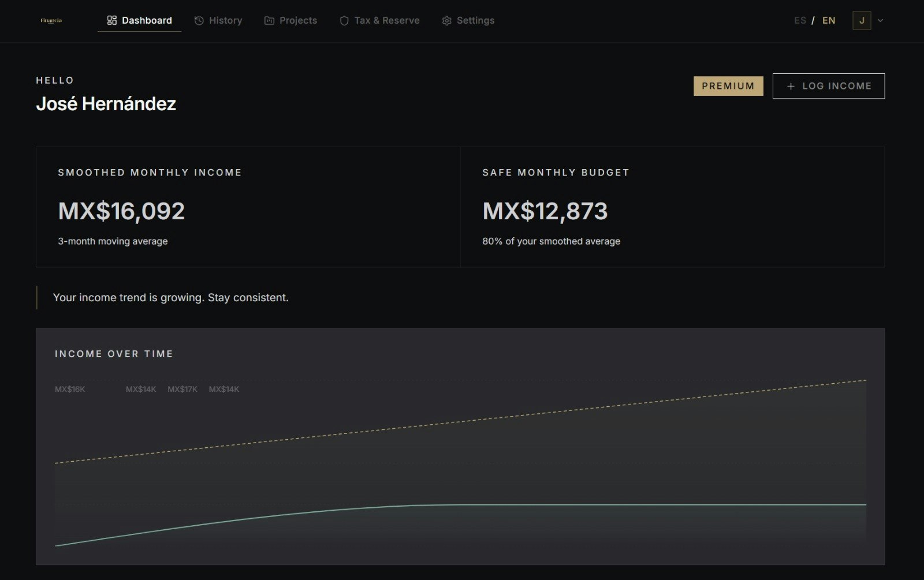The height and width of the screenshot is (580, 924).
Task: Click the MX$14K label right of MX$17K
Action: [224, 389]
